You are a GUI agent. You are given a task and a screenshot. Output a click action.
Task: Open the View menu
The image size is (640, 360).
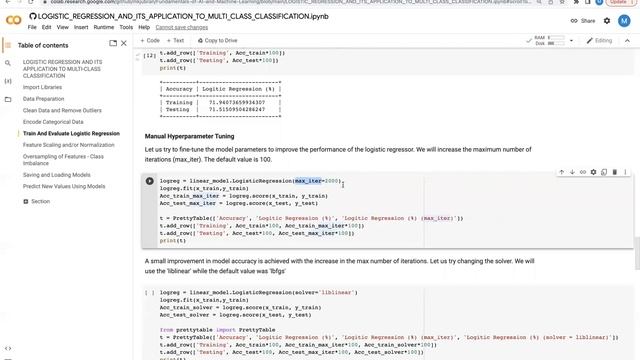tap(62, 27)
